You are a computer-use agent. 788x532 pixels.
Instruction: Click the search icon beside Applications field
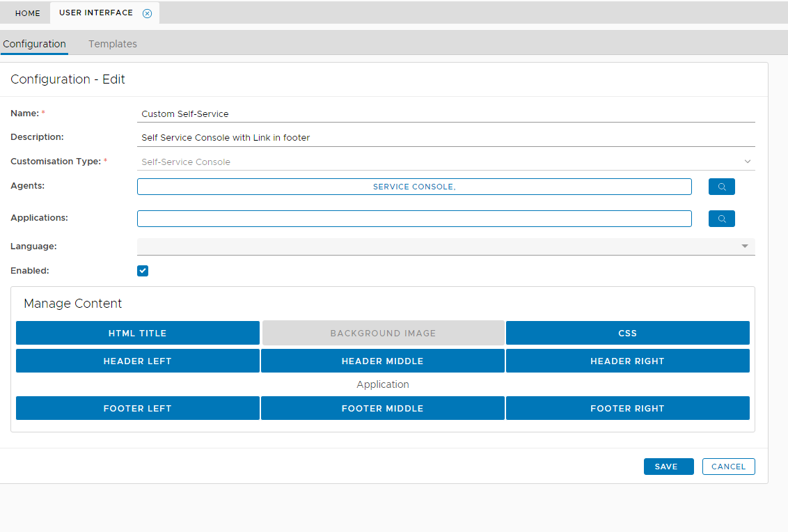tap(721, 219)
